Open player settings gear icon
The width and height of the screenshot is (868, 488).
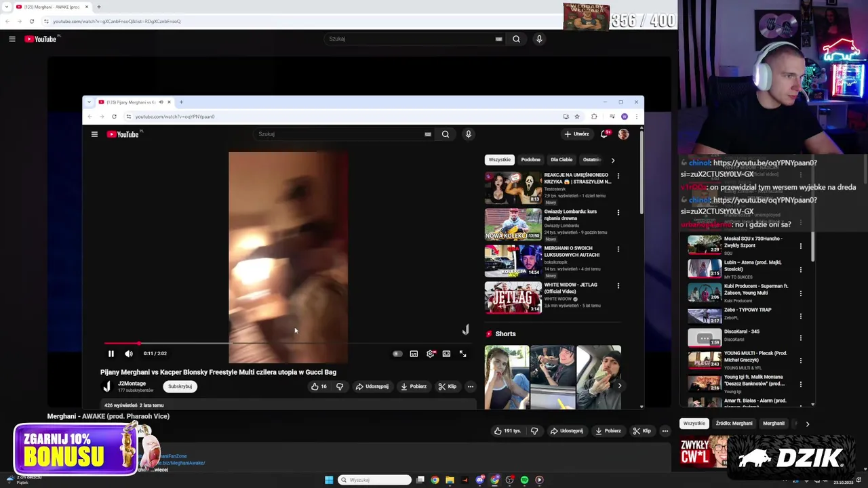point(430,354)
